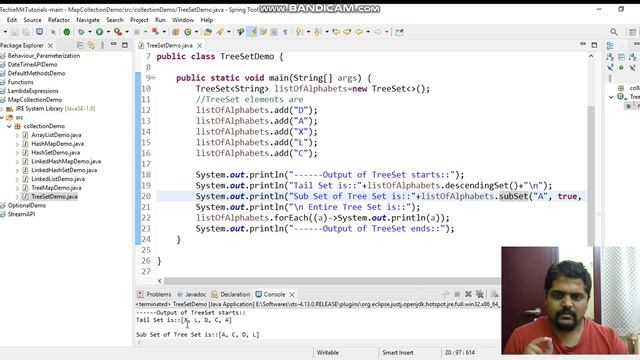Open dropdown arrow next to Back navigation

368,32
